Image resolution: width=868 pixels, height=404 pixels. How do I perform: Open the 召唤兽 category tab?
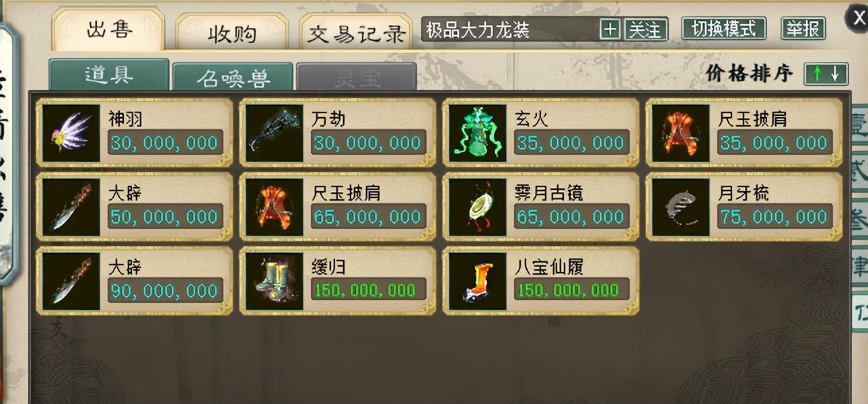233,77
